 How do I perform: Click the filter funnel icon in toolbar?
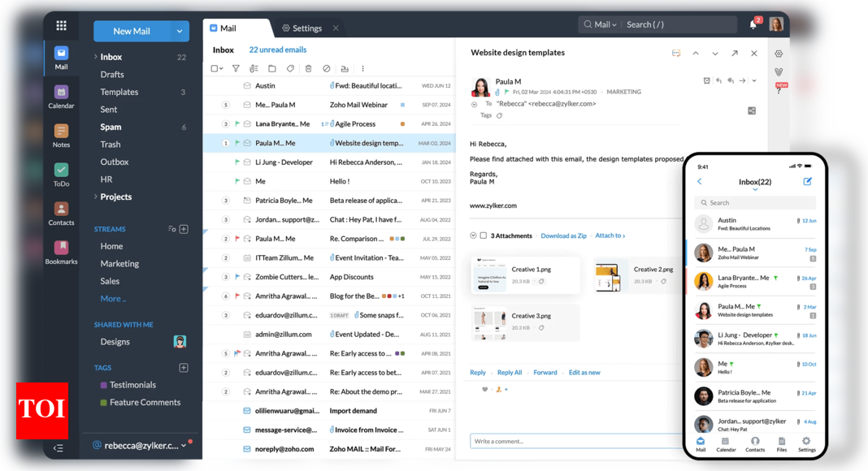pyautogui.click(x=236, y=69)
